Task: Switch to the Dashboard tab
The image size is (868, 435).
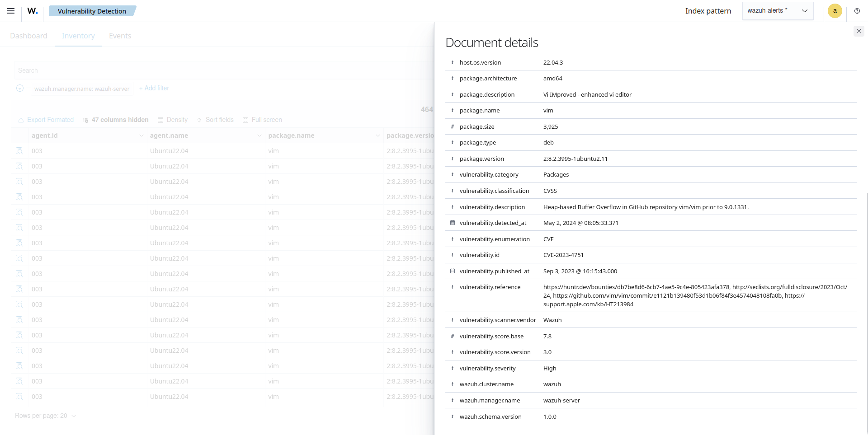Action: point(28,36)
